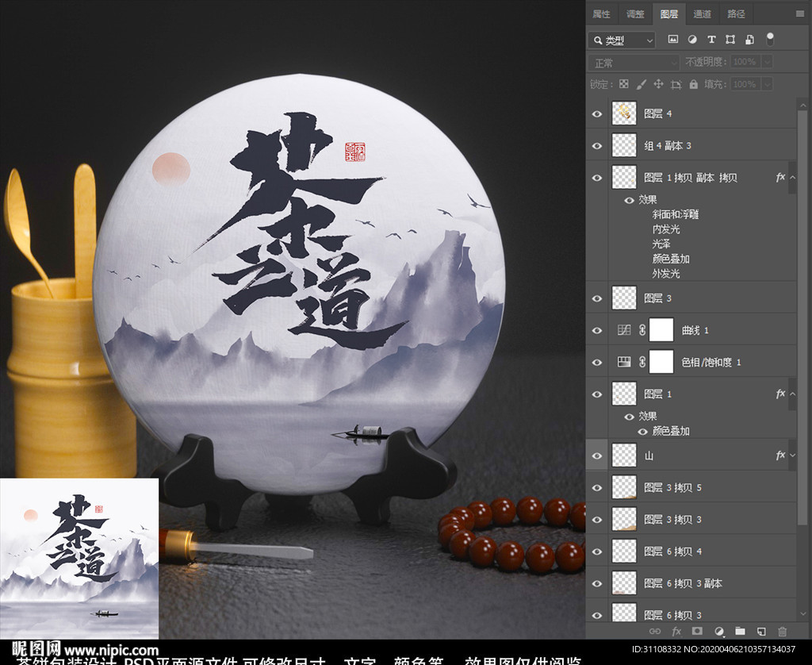This screenshot has height=665, width=812.
Task: Switch to the 通道 tab
Action: pyautogui.click(x=702, y=14)
